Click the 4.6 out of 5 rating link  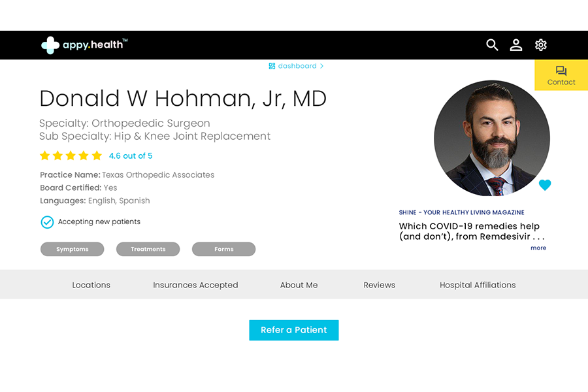131,156
